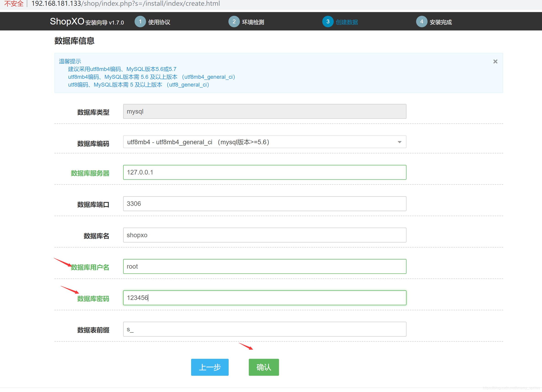Click the green 确认 button
The width and height of the screenshot is (542, 392).
click(x=264, y=367)
